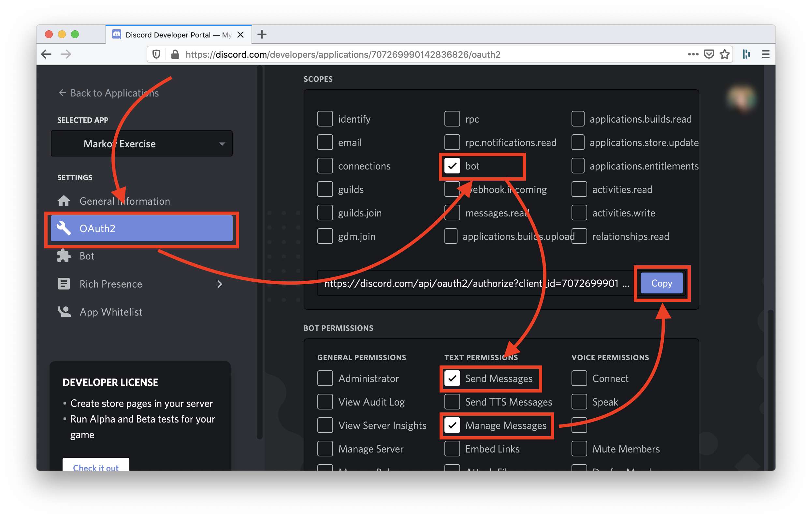
Task: Click the sidebar scrollbar
Action: pyautogui.click(x=259, y=252)
